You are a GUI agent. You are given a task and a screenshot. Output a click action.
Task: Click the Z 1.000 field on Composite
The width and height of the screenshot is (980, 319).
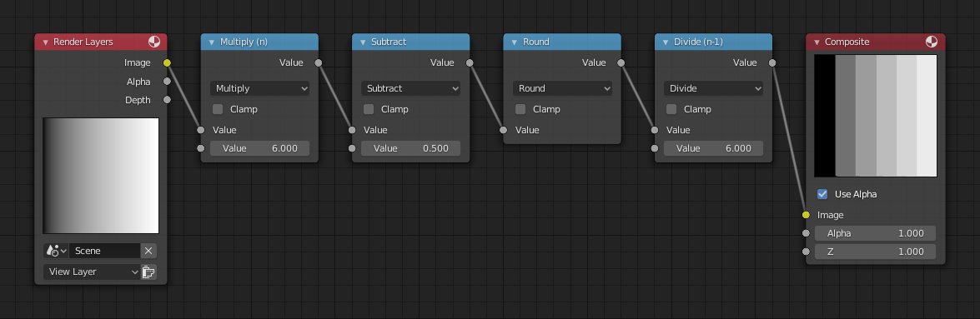coord(875,252)
